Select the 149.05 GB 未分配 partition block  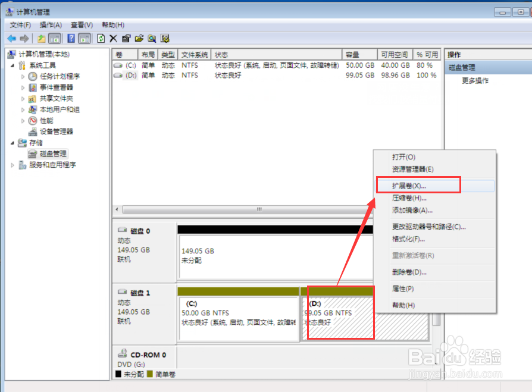[276, 256]
